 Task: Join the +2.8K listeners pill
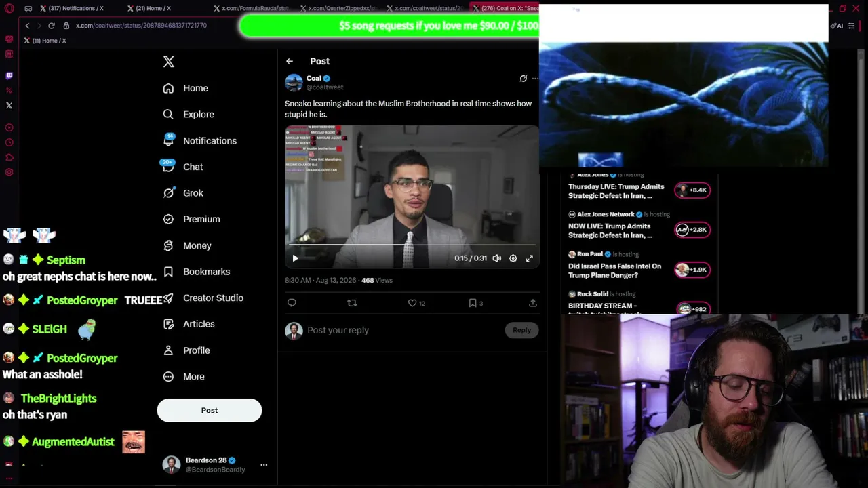coord(692,230)
